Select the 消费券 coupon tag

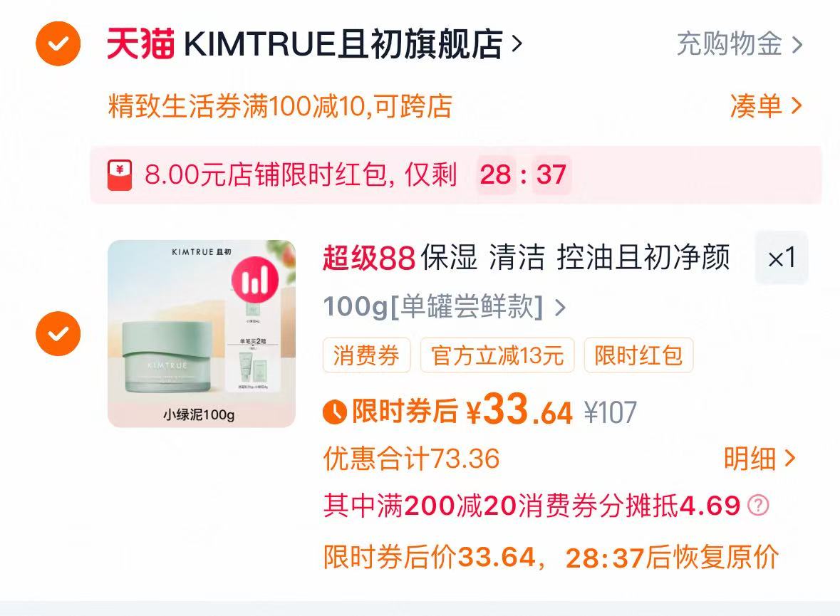[366, 355]
